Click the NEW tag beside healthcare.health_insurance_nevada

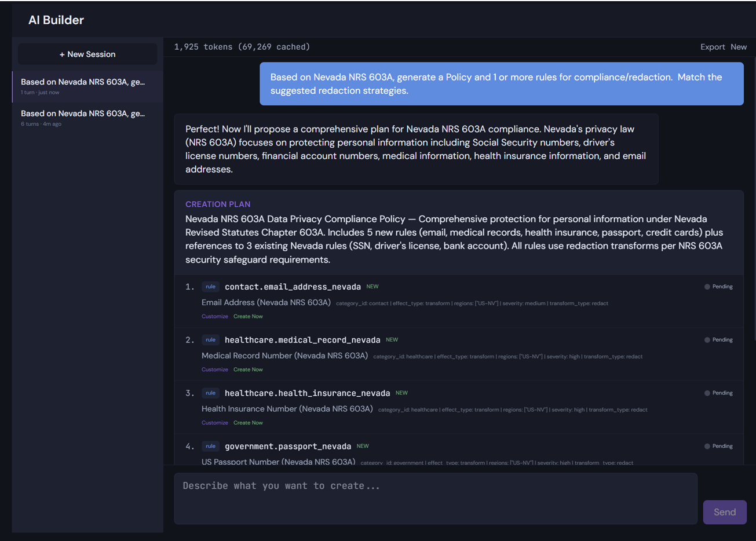pos(401,393)
